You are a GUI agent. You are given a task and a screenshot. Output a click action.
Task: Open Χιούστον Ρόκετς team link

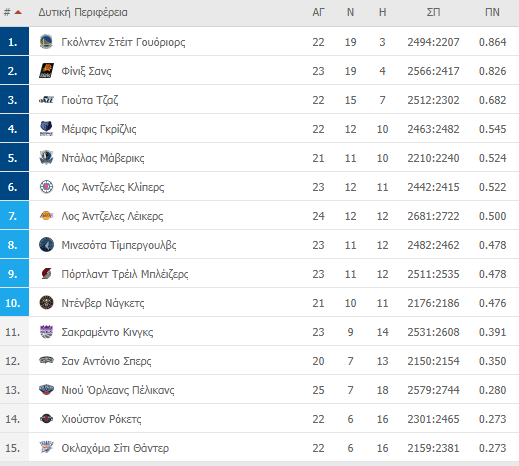click(x=101, y=419)
